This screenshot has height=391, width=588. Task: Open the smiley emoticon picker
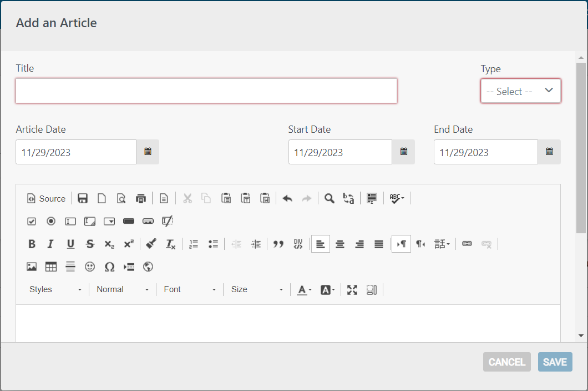click(90, 267)
